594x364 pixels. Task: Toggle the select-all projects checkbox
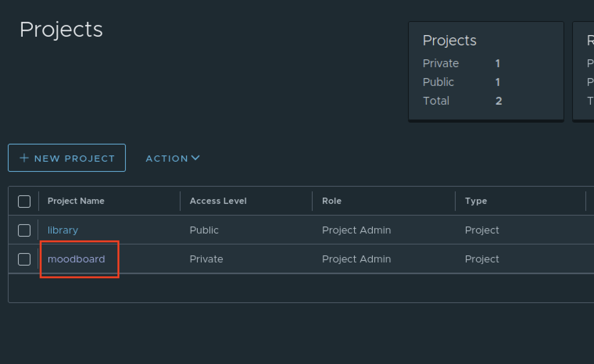(24, 202)
